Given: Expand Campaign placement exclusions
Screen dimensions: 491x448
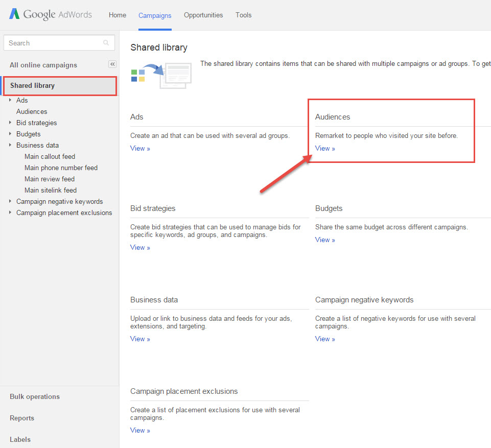Looking at the screenshot, I should (11, 213).
